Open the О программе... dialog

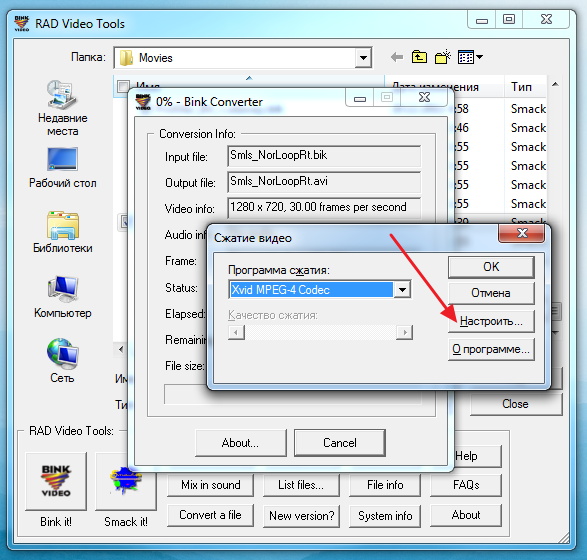[491, 349]
